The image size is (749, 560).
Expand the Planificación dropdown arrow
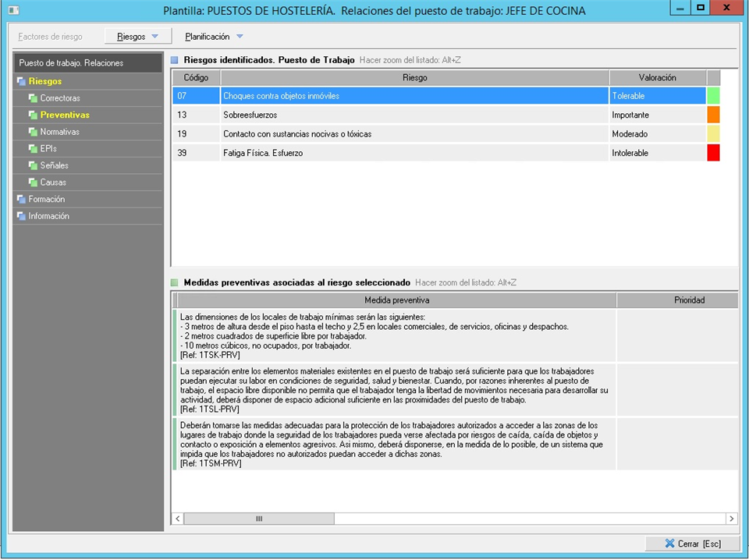tap(240, 37)
